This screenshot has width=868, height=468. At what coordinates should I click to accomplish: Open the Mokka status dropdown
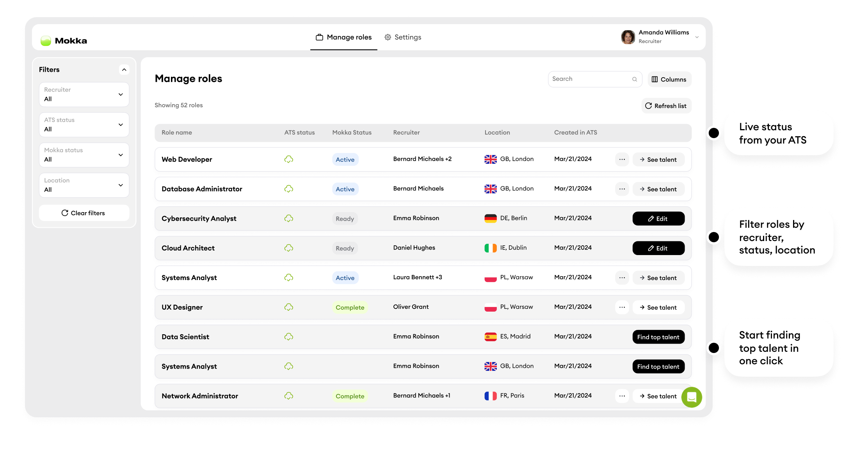click(84, 154)
